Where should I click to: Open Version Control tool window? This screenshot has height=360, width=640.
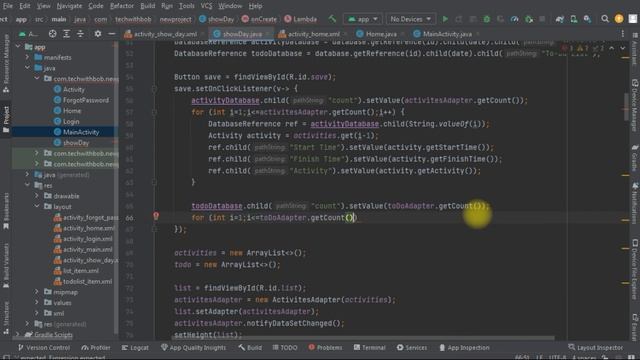[x=44, y=347]
